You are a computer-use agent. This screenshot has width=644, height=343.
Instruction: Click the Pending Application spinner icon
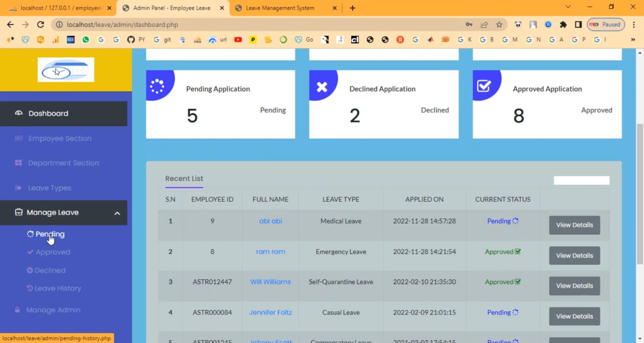(x=157, y=86)
